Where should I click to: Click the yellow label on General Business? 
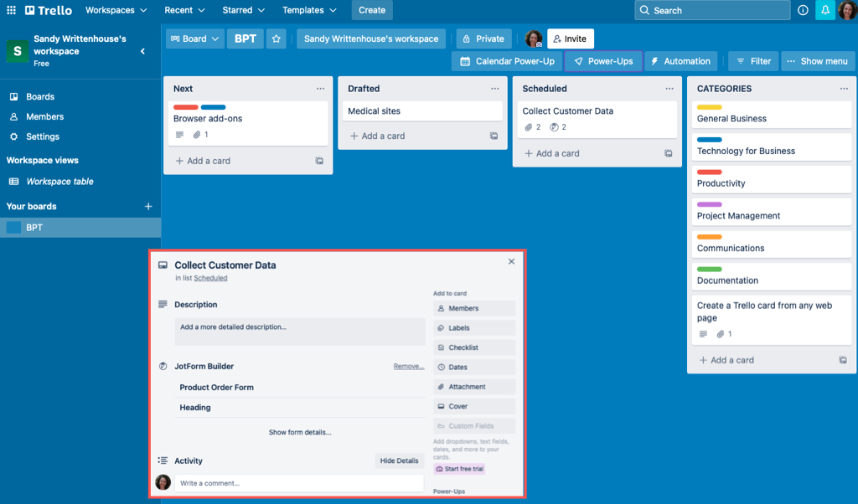coord(709,107)
